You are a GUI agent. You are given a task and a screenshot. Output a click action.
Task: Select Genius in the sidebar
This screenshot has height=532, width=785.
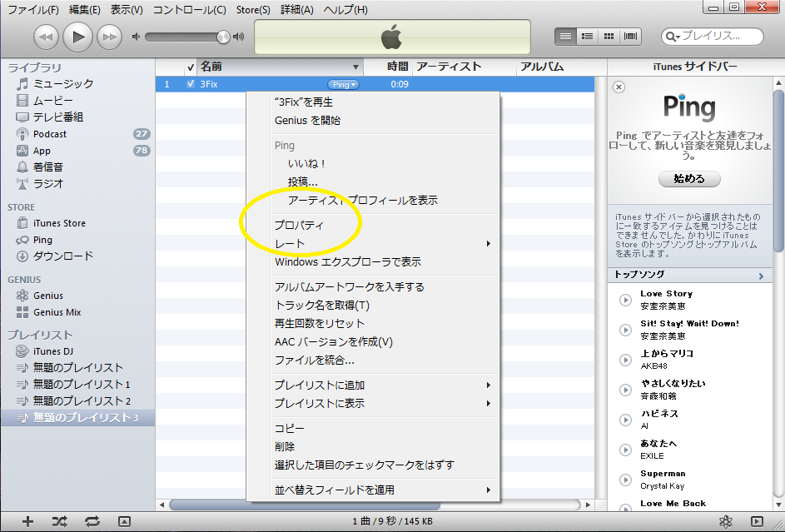pyautogui.click(x=48, y=296)
